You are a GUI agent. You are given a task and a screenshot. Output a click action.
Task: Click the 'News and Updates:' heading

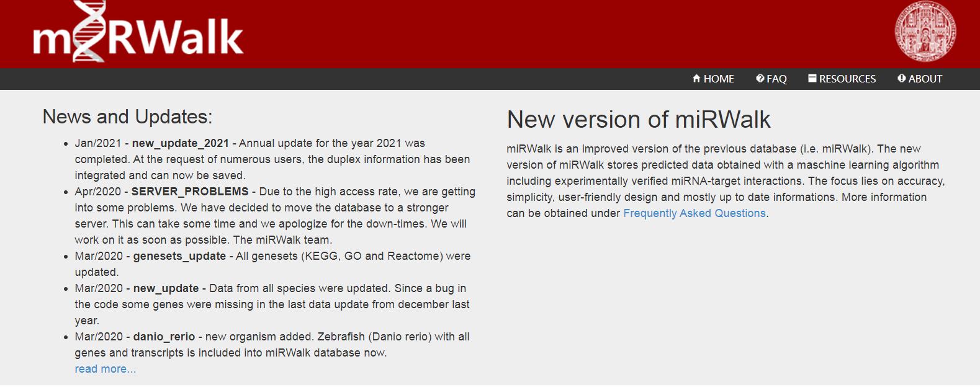click(127, 117)
